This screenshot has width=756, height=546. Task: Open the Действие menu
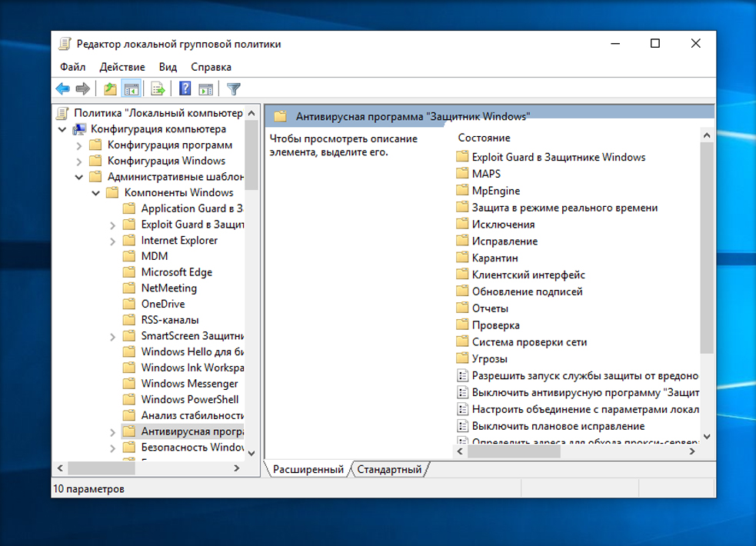pyautogui.click(x=122, y=67)
